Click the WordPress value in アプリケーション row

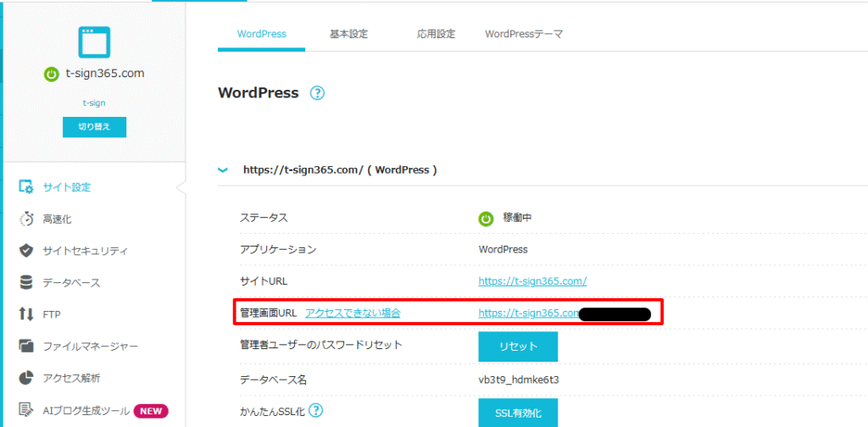pos(504,249)
